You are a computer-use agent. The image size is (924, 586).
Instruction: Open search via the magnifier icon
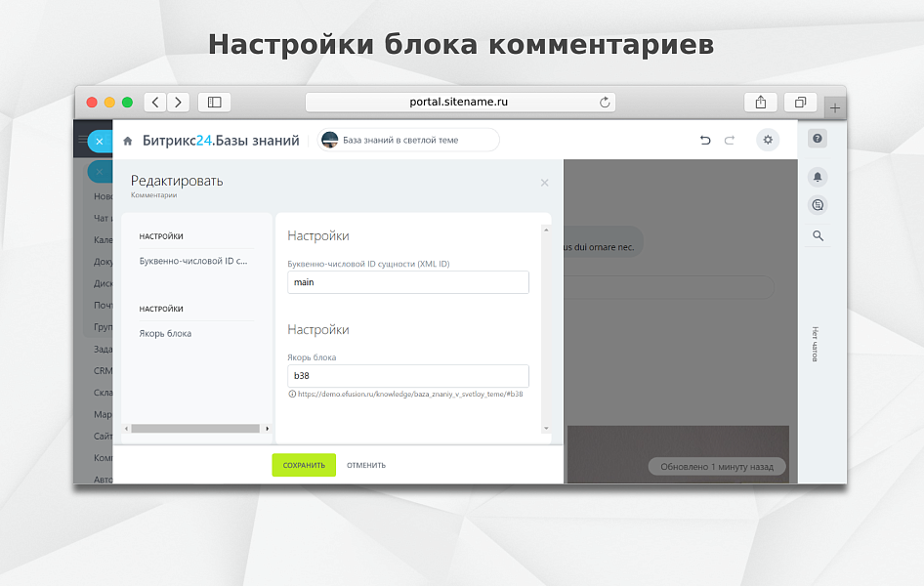coord(817,234)
